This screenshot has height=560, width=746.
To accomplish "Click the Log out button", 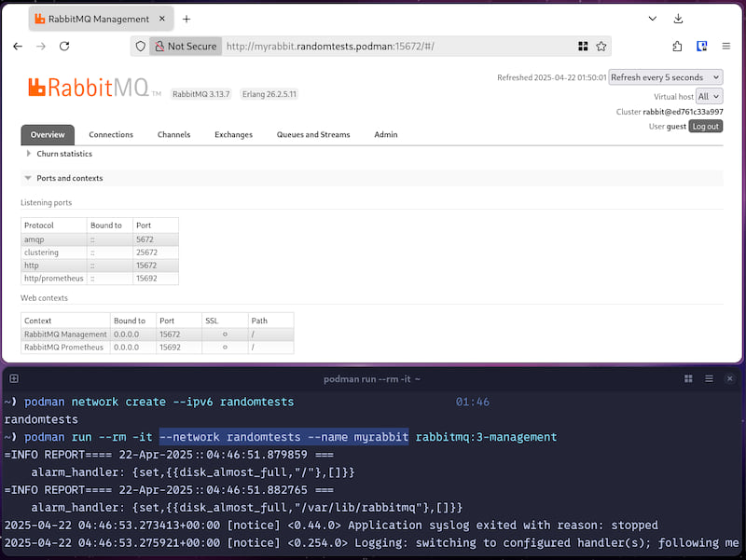I will click(x=706, y=127).
